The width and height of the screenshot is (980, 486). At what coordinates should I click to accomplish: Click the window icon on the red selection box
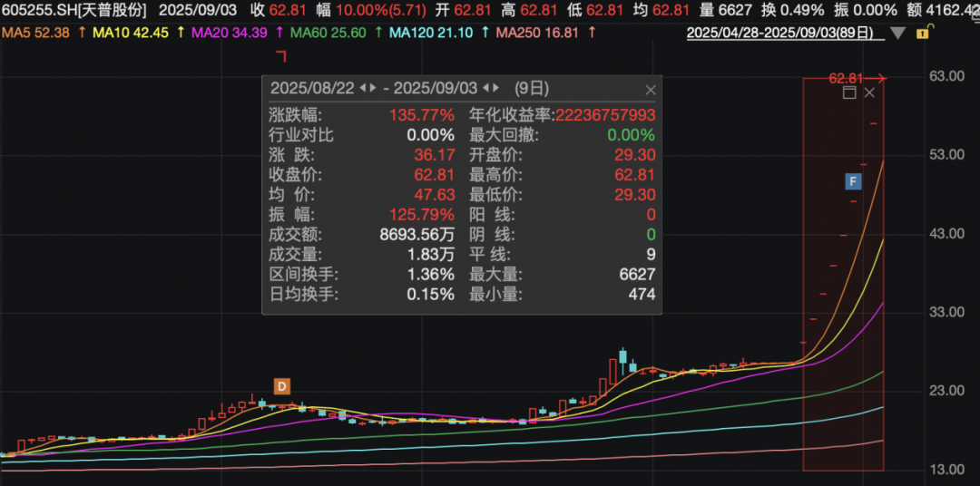click(849, 93)
